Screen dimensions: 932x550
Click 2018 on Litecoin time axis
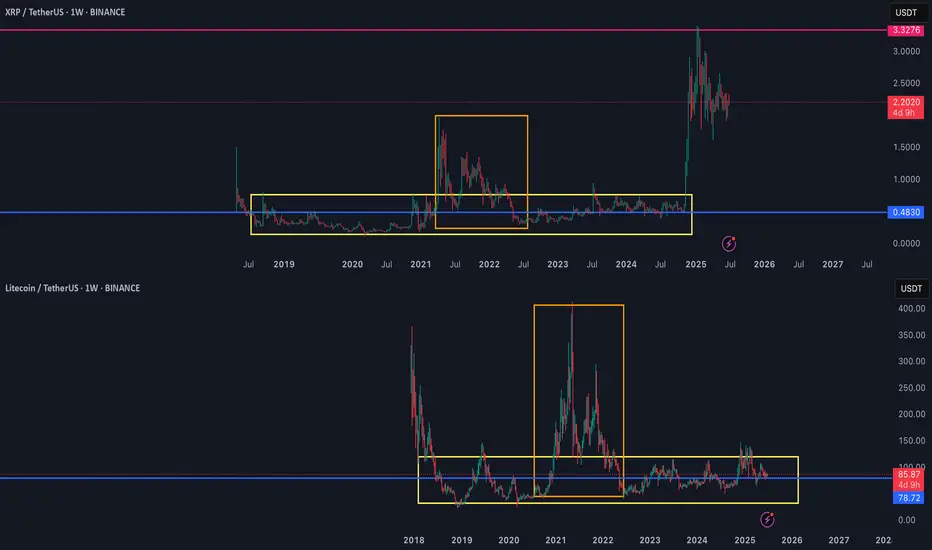tap(414, 540)
